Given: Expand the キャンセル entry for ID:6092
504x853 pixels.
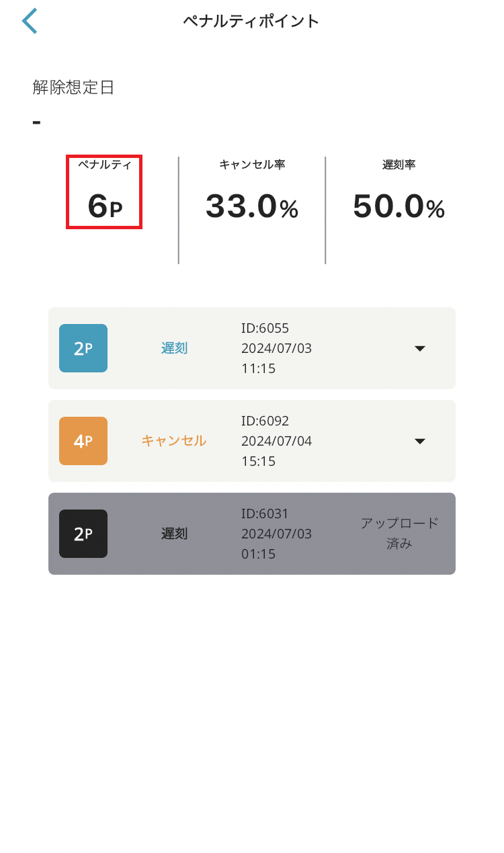Looking at the screenshot, I should click(419, 441).
